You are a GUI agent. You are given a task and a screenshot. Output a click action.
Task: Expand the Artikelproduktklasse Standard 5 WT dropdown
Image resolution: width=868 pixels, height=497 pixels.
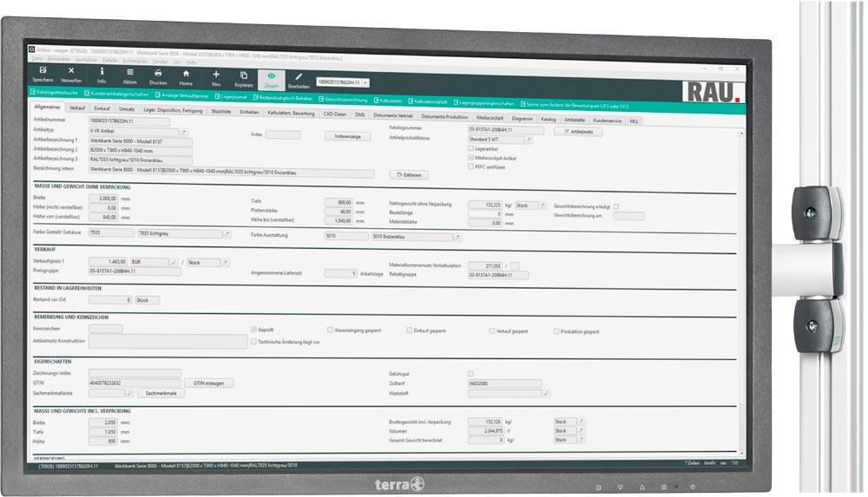528,139
